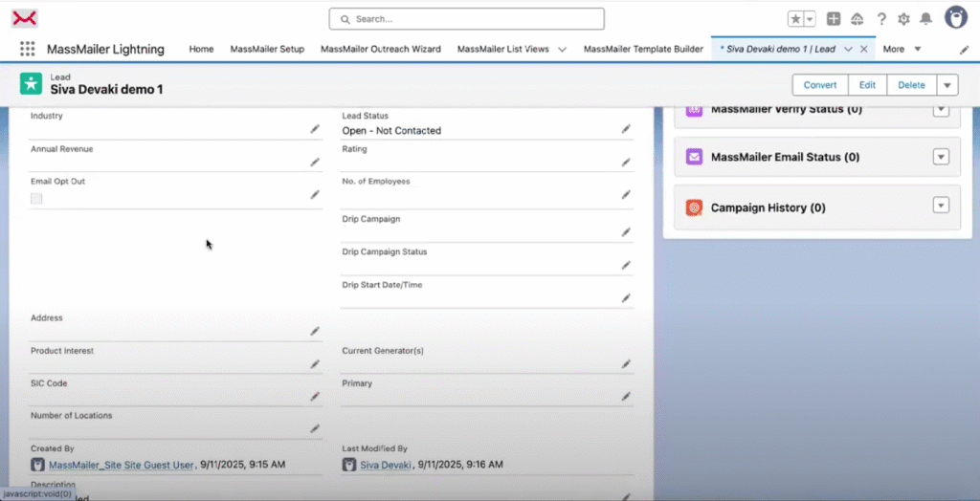The height and width of the screenshot is (501, 980).
Task: Toggle the Email Opt Out checkbox
Action: click(37, 199)
